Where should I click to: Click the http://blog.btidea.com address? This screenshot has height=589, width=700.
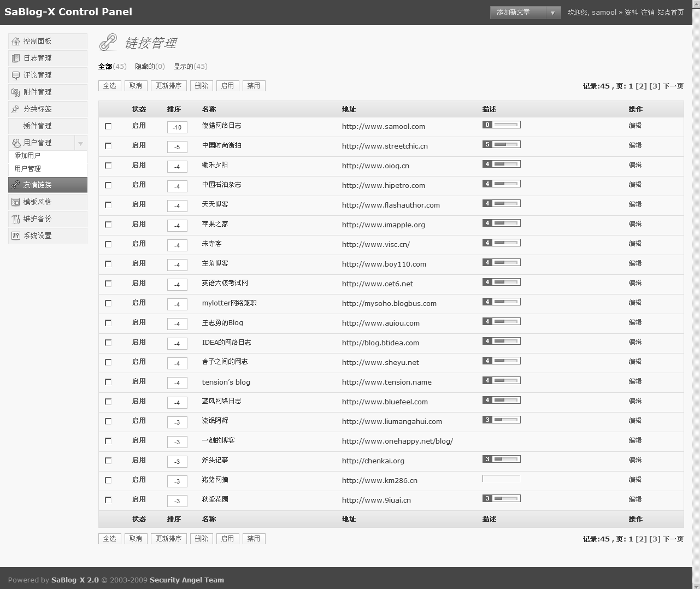coord(380,343)
